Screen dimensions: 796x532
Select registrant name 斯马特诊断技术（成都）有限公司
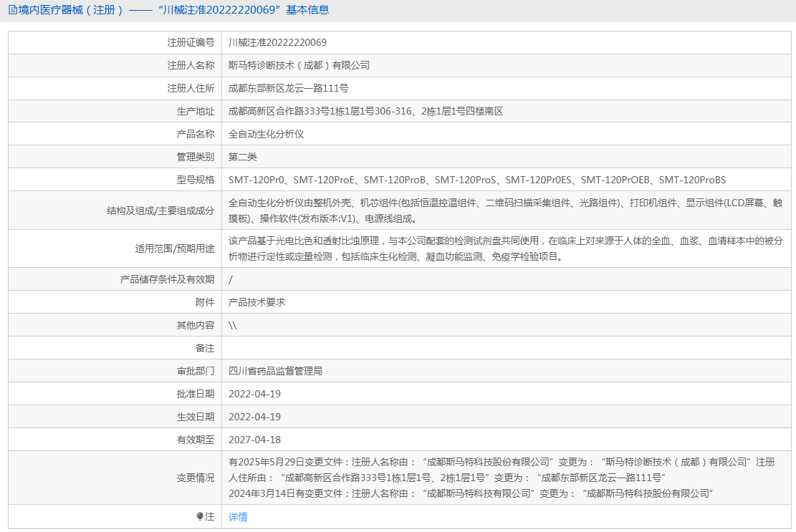pos(299,65)
